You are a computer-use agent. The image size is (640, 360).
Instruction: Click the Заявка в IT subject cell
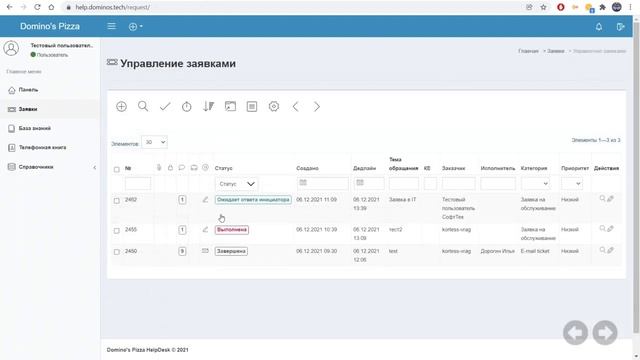(402, 200)
